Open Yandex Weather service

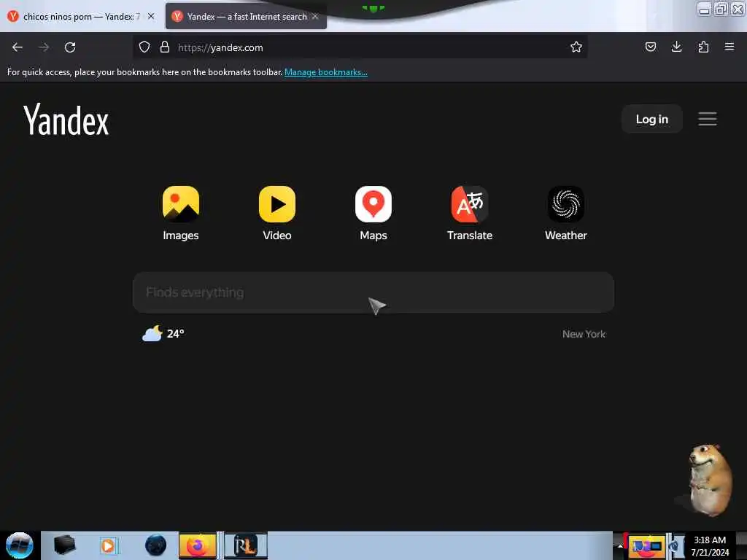tap(565, 214)
